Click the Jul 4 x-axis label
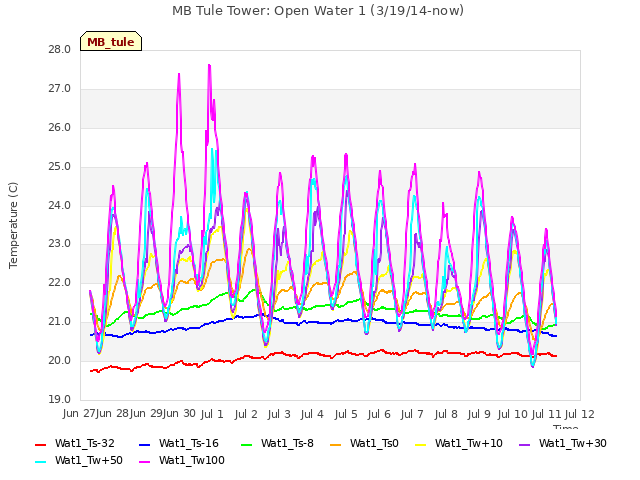This screenshot has width=640, height=480. (x=312, y=414)
